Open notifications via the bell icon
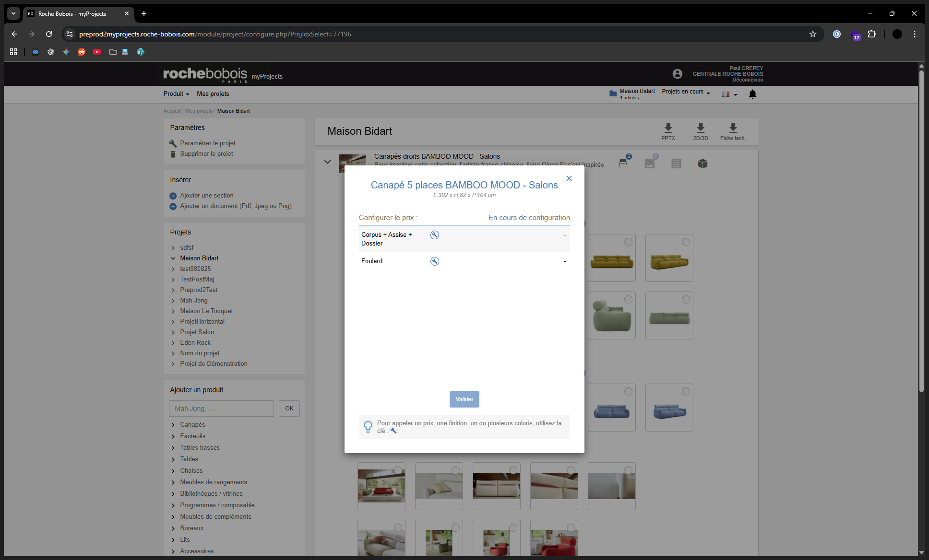 (752, 94)
